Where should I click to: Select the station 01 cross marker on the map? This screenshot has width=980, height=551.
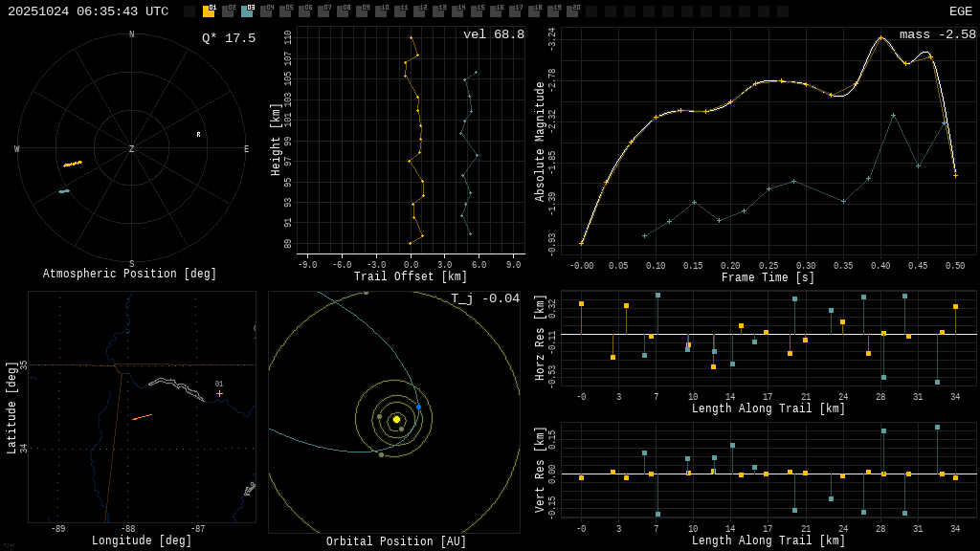pos(219,393)
